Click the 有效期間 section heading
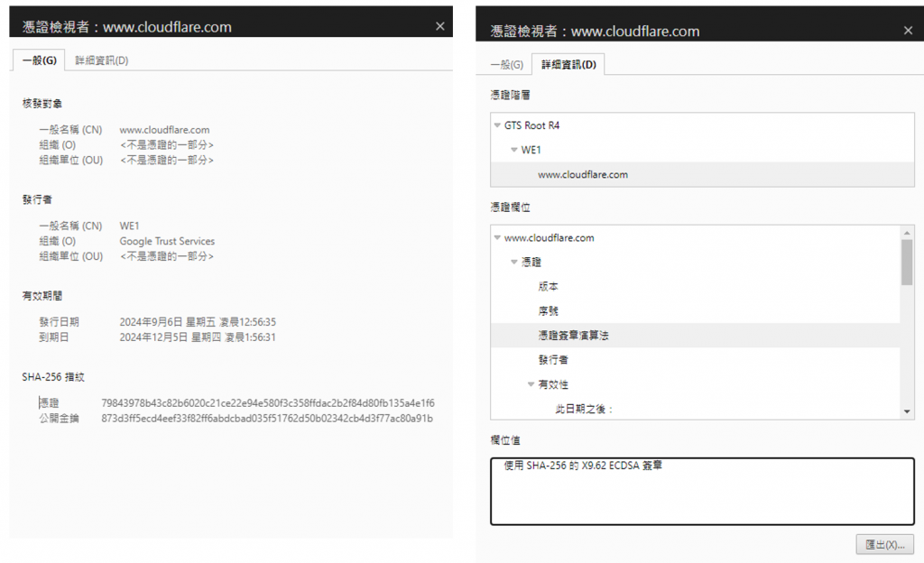Viewport: 924px width, 563px height. (x=42, y=296)
